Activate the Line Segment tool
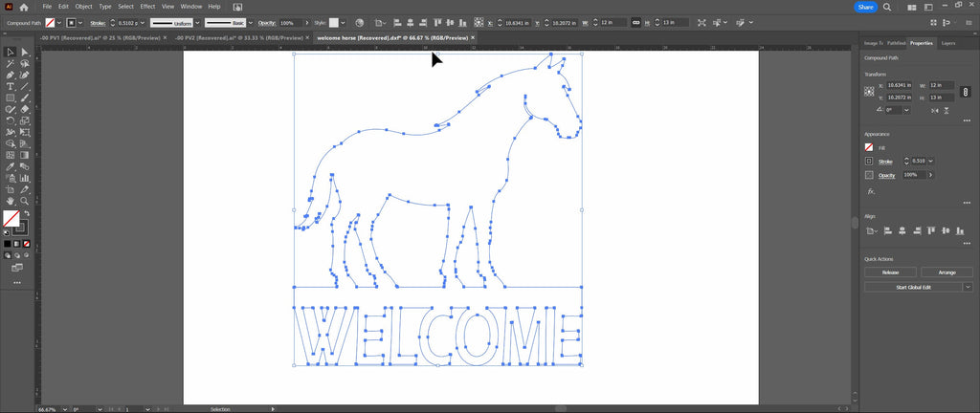 (25, 86)
